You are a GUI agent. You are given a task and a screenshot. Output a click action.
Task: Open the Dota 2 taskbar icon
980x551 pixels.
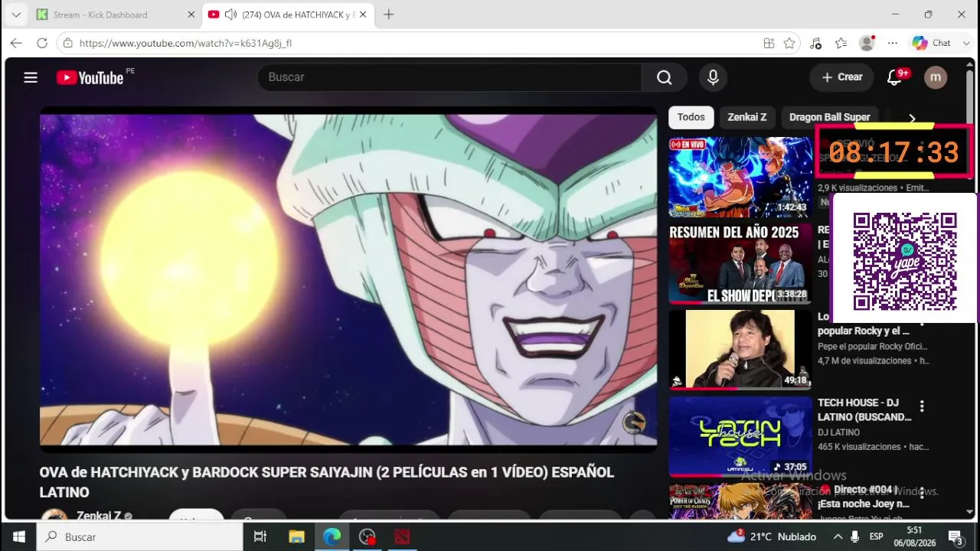pos(402,536)
